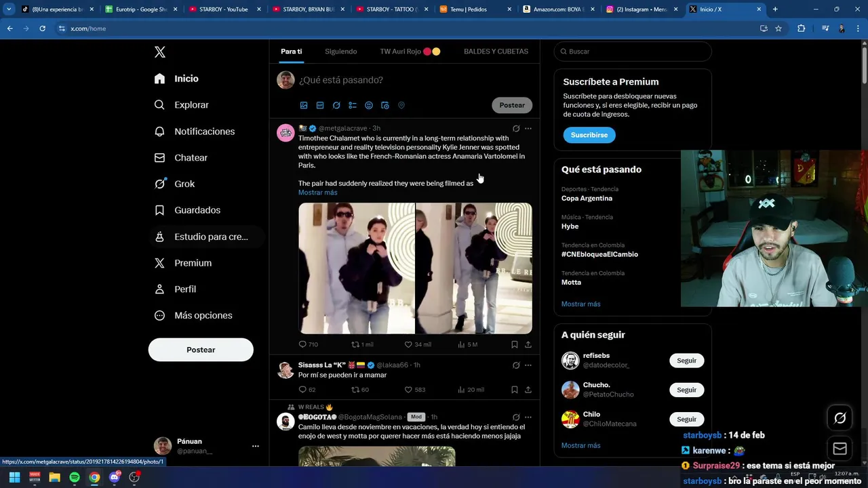Open more options on BogotaMagSolana post
This screenshot has height=488, width=868.
point(528,417)
